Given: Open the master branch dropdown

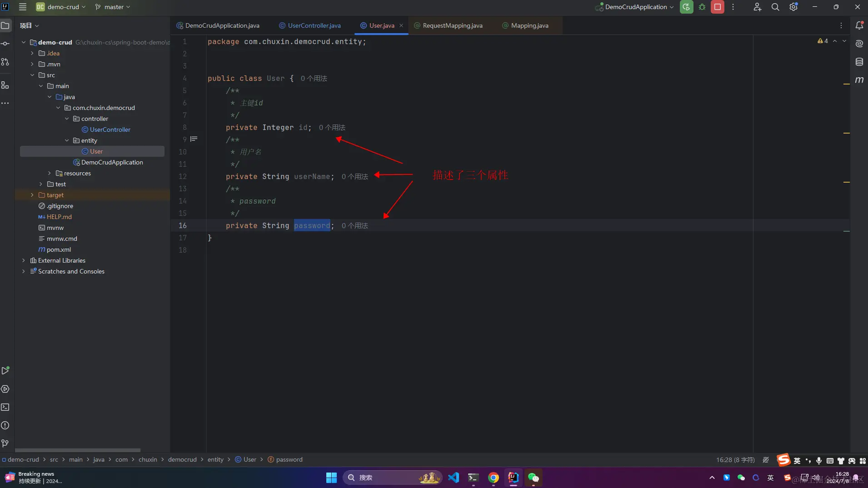Looking at the screenshot, I should click(113, 7).
